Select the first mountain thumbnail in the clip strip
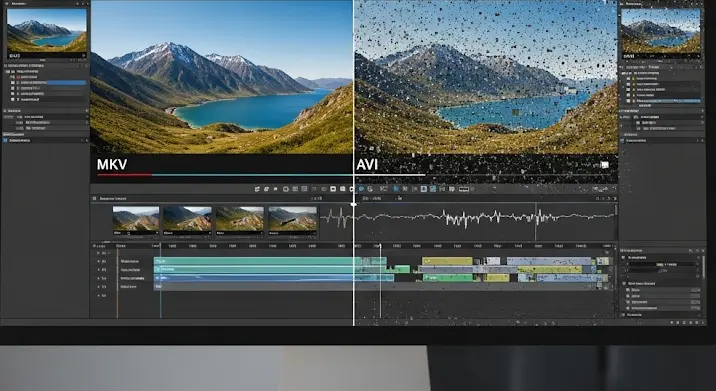Screen dimensions: 716x391 pyautogui.click(x=136, y=221)
